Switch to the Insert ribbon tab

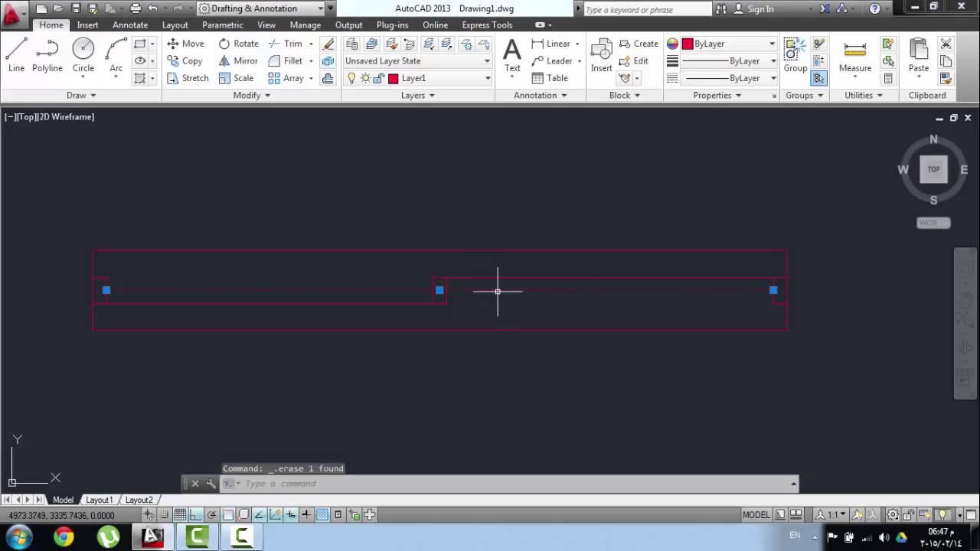87,25
